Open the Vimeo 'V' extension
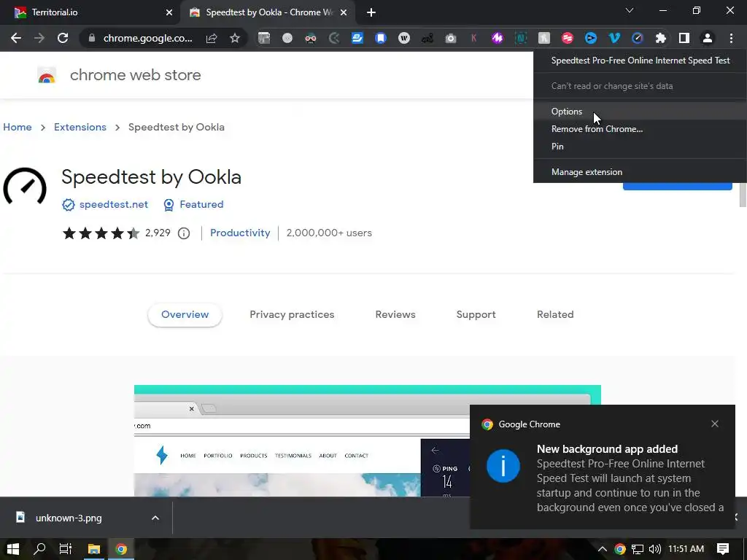Image resolution: width=747 pixels, height=560 pixels. point(614,38)
